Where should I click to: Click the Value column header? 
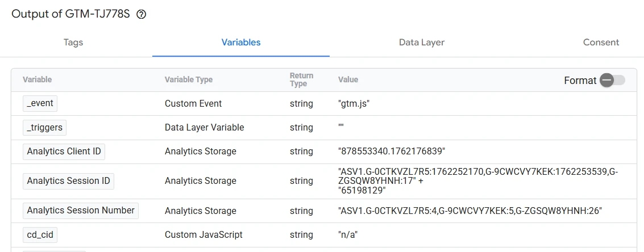coord(348,80)
